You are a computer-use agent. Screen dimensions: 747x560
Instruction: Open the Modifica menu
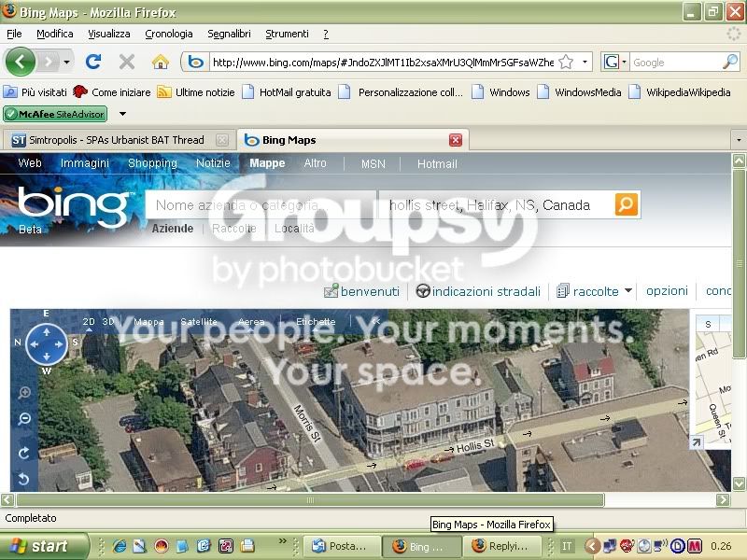[55, 34]
